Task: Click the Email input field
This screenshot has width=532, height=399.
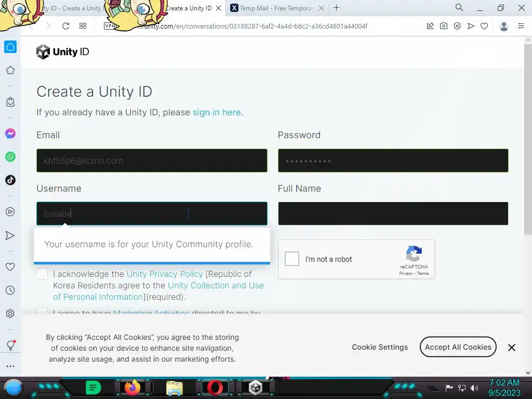Action: click(x=152, y=161)
